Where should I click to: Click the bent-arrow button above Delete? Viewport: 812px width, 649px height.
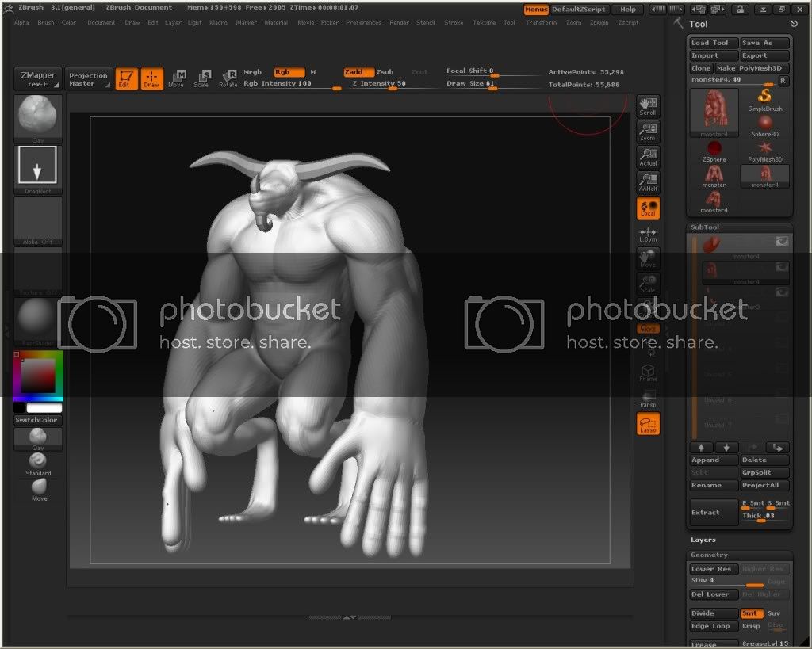point(777,448)
